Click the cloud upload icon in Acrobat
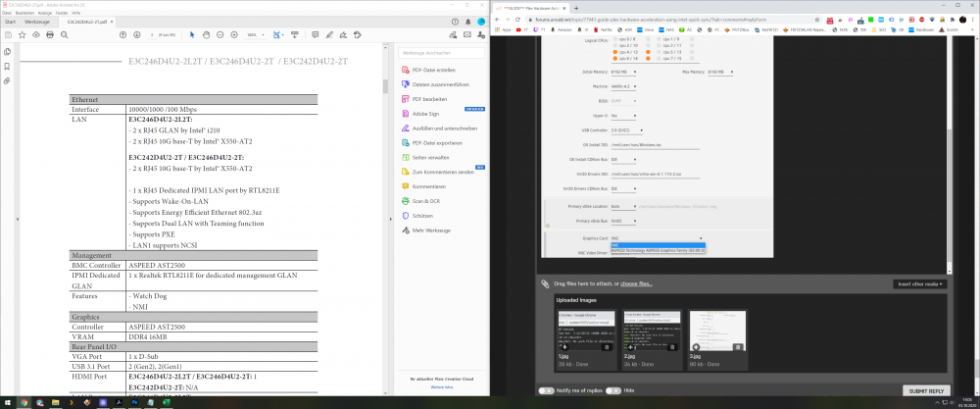The width and height of the screenshot is (980, 409). click(x=35, y=35)
